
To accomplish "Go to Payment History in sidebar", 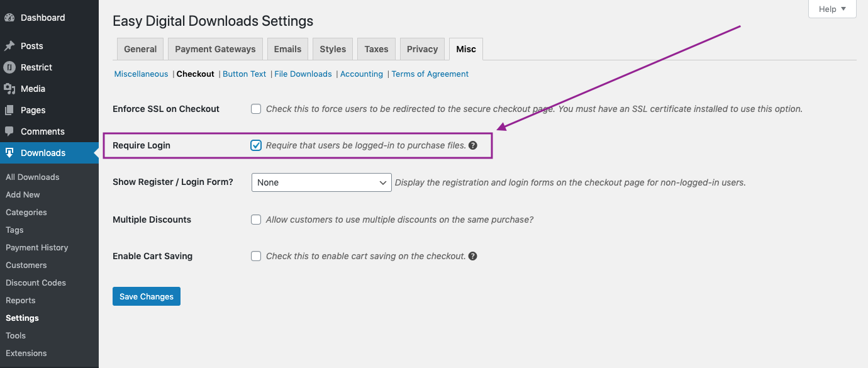I will point(37,247).
